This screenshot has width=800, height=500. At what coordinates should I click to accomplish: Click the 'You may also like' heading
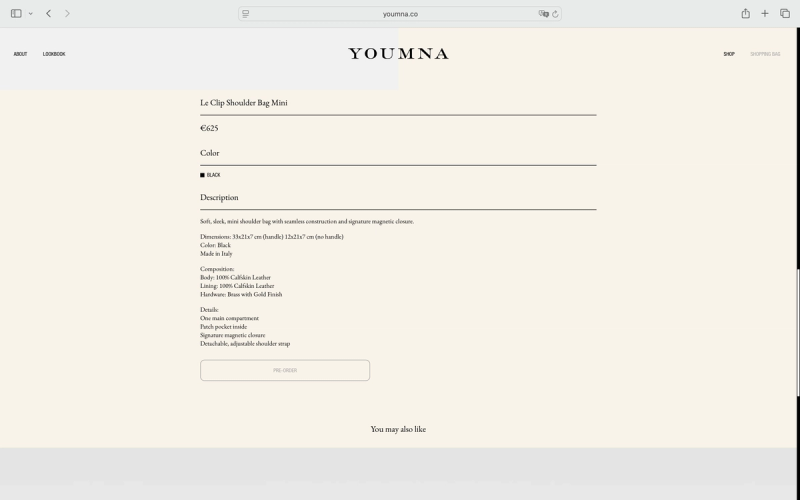398,429
